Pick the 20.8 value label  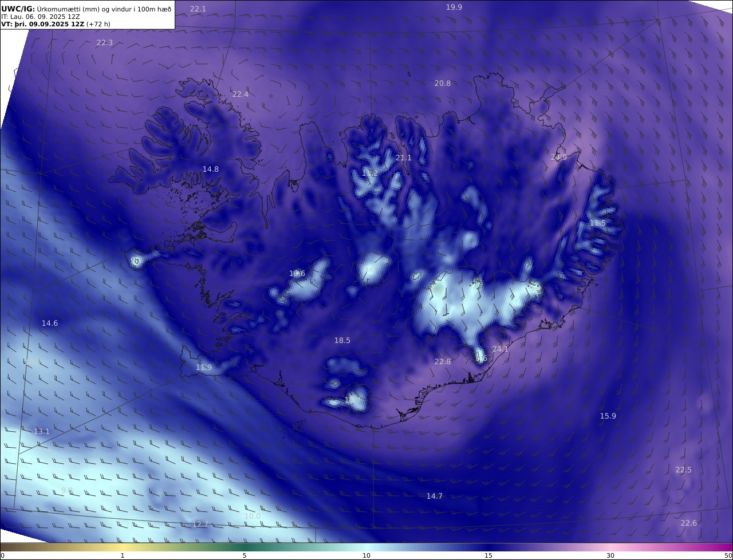coord(443,84)
